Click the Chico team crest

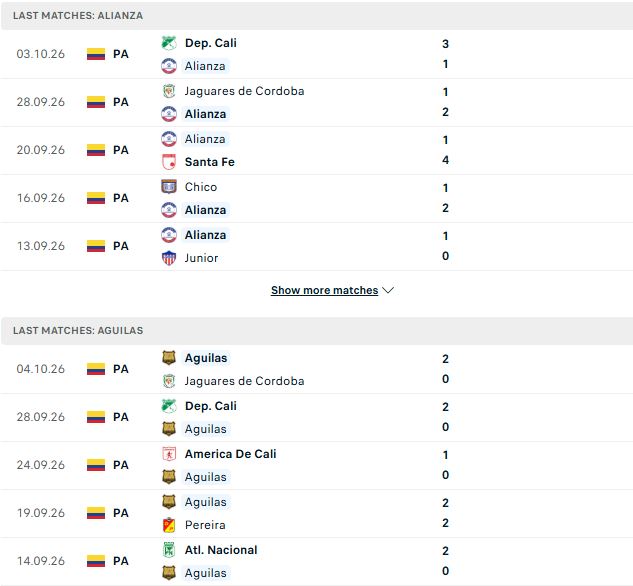[169, 186]
